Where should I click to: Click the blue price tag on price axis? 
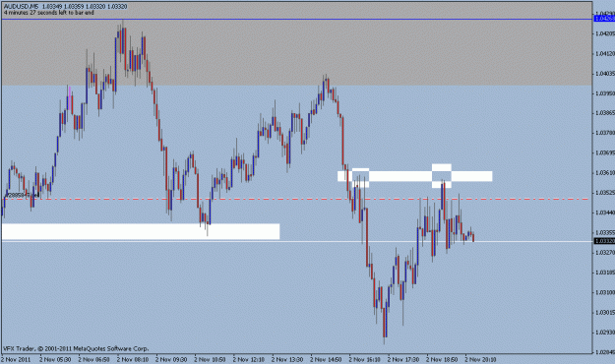point(604,19)
